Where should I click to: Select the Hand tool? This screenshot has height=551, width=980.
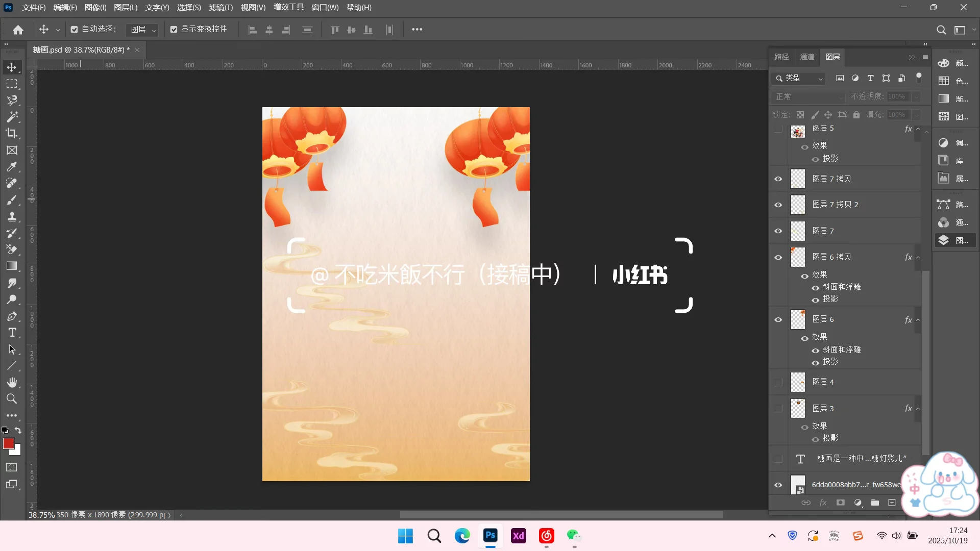12,382
